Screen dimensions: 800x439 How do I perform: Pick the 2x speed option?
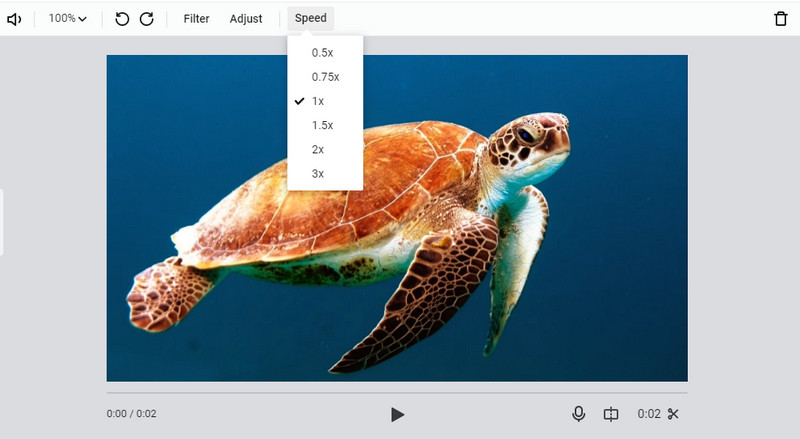[x=318, y=149]
